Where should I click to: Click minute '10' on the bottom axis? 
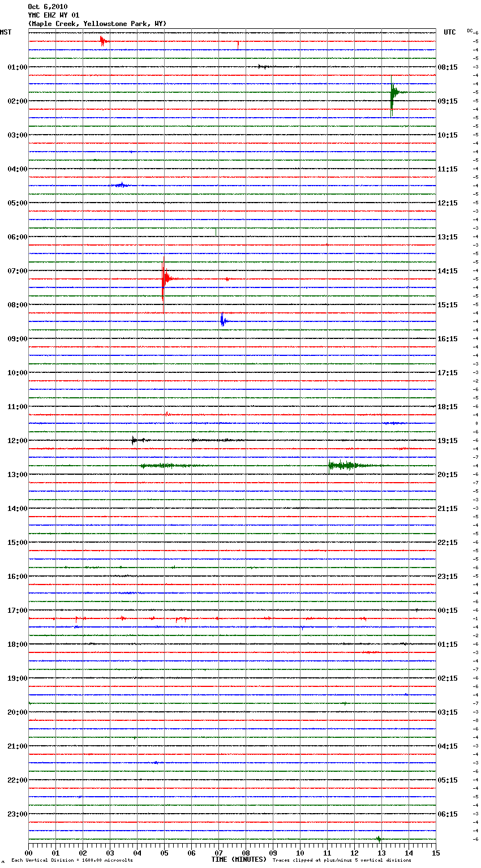300,852
